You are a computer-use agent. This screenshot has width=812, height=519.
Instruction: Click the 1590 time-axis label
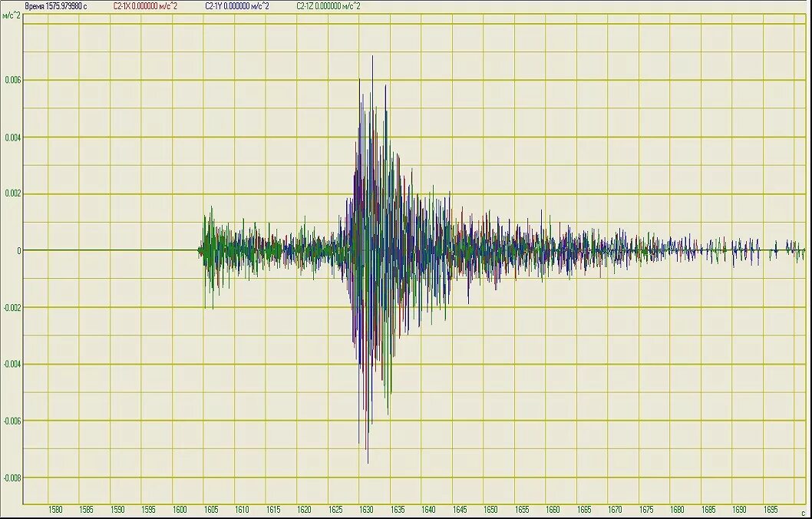coord(117,510)
